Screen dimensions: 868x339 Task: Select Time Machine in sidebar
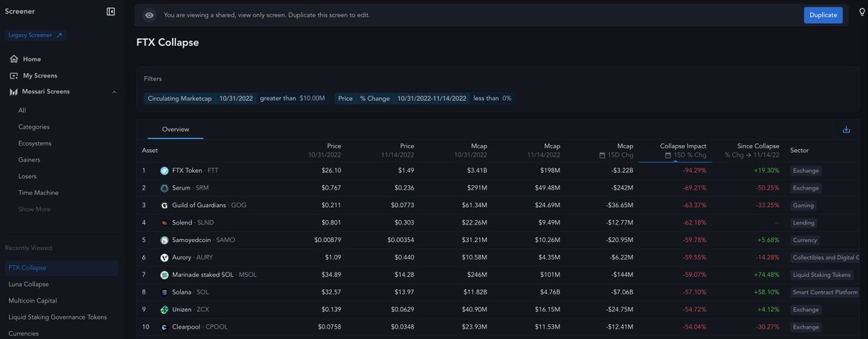click(38, 193)
